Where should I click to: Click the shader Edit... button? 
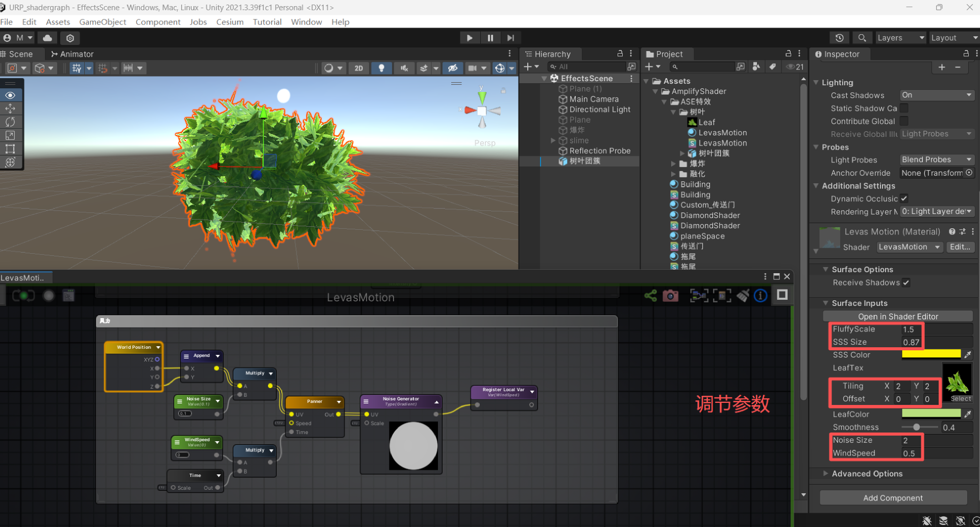(x=960, y=247)
